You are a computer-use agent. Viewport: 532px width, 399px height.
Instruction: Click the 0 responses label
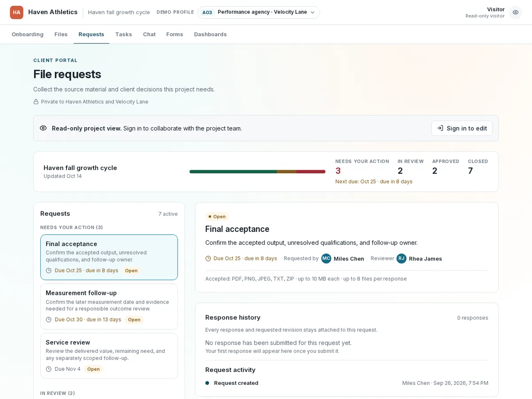coord(473,318)
